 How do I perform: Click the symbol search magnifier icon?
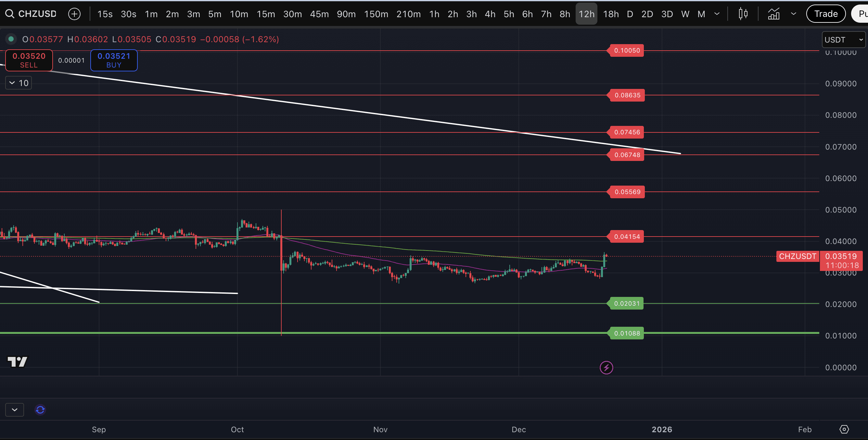coord(9,14)
